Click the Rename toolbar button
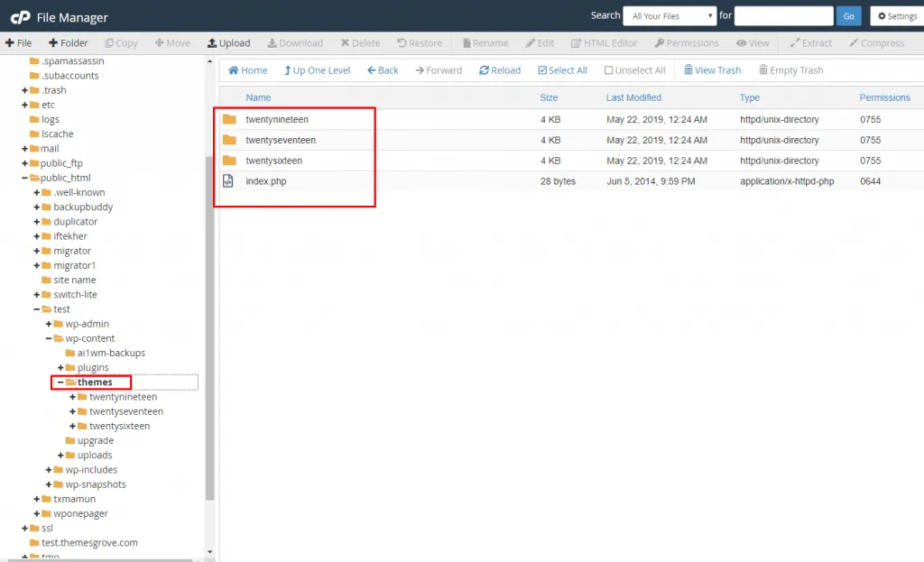Viewport: 924px width, 562px height. pos(485,43)
